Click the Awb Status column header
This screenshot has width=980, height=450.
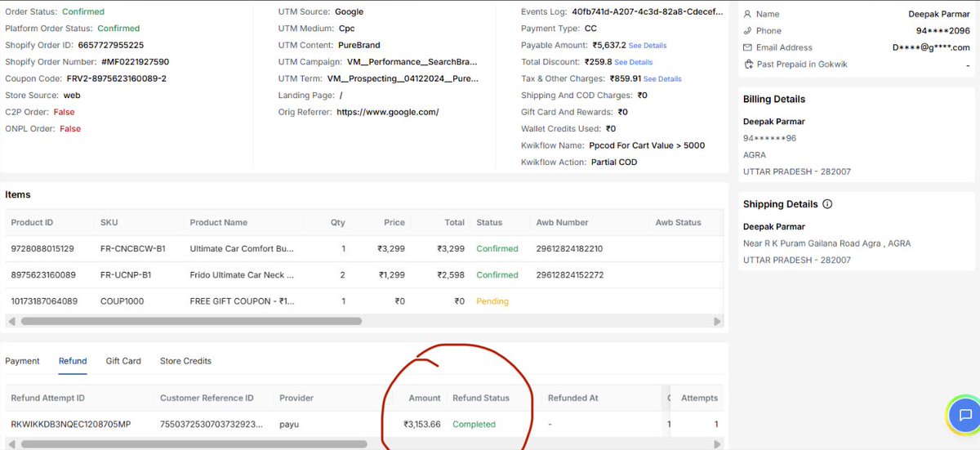coord(679,222)
